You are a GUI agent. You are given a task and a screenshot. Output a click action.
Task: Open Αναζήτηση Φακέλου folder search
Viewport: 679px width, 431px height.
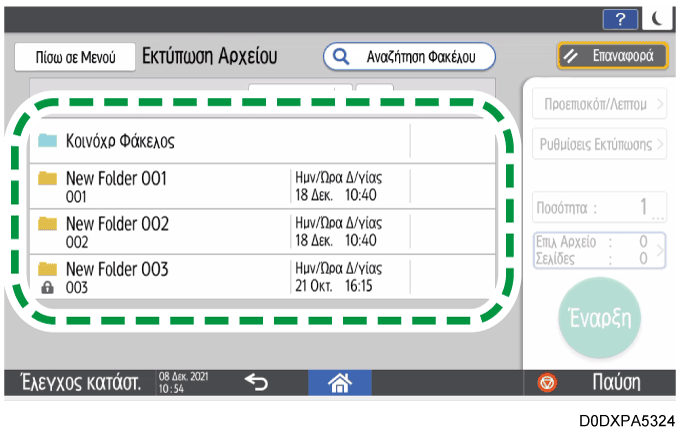tap(410, 57)
